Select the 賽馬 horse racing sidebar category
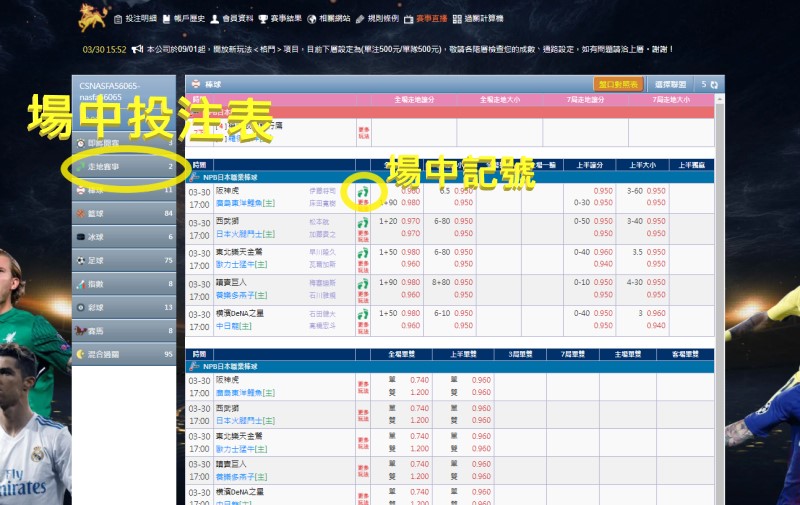 tap(124, 331)
